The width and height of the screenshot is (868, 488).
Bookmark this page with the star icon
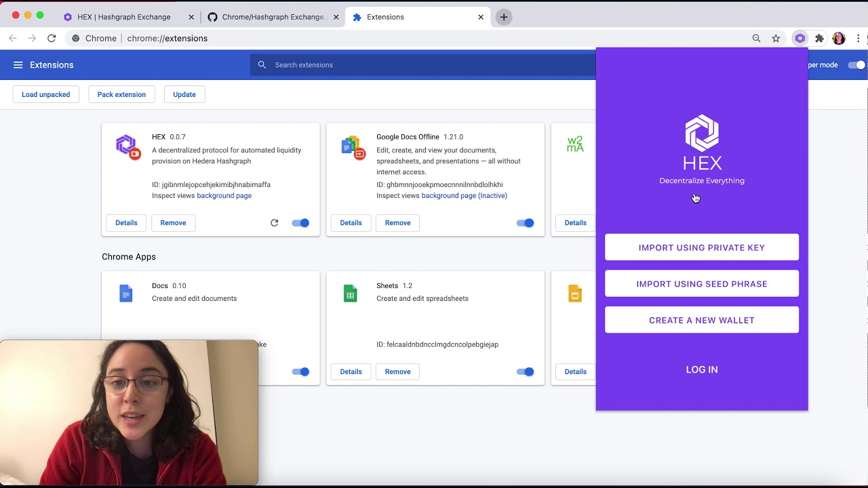[x=776, y=39]
